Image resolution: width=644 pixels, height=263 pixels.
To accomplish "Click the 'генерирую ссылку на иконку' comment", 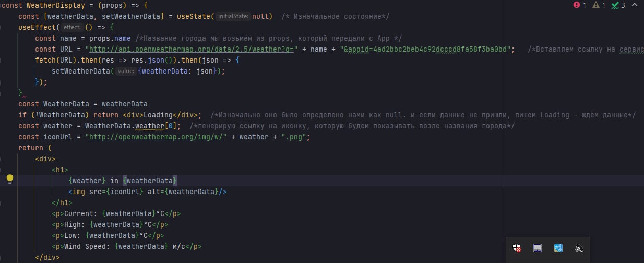I will coord(352,126).
